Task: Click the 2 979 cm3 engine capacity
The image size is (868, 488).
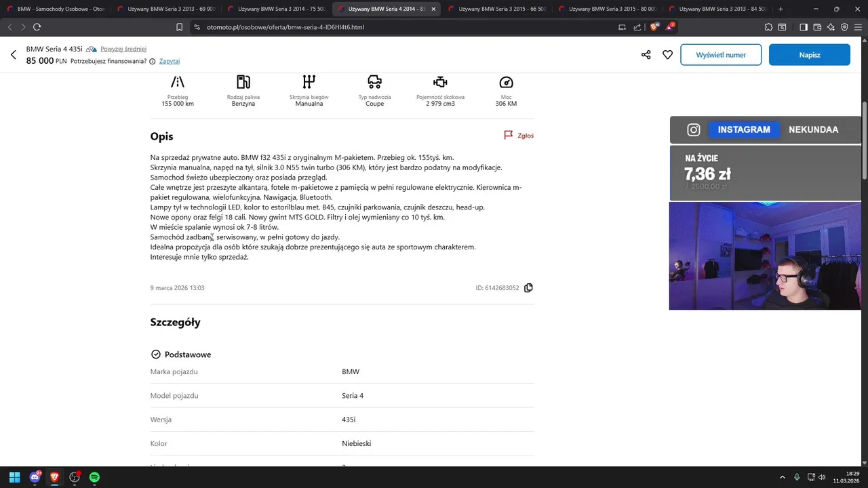Action: [x=440, y=91]
